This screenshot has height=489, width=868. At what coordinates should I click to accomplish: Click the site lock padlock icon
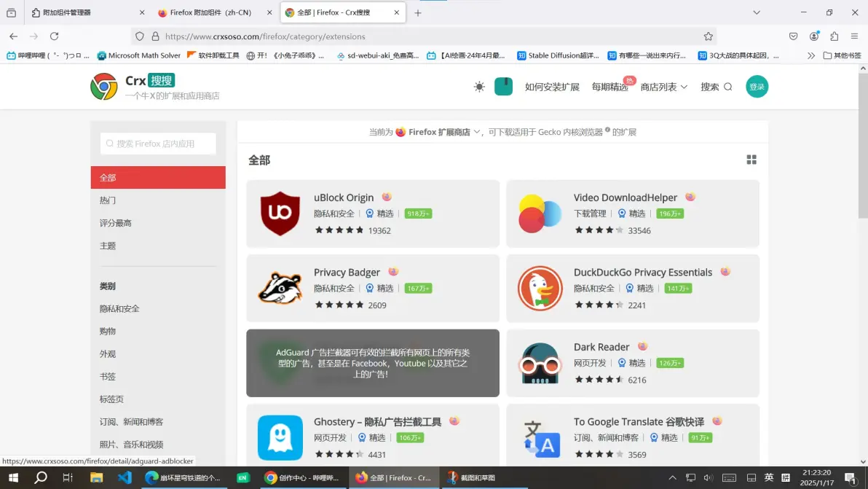[156, 36]
